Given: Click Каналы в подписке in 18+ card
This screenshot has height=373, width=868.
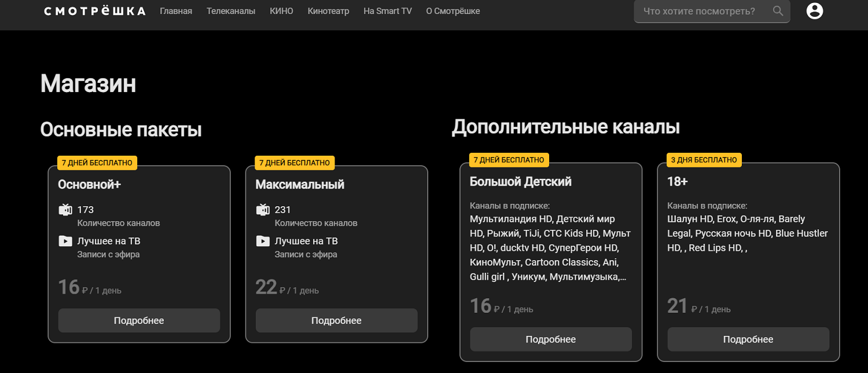Looking at the screenshot, I should 707,206.
